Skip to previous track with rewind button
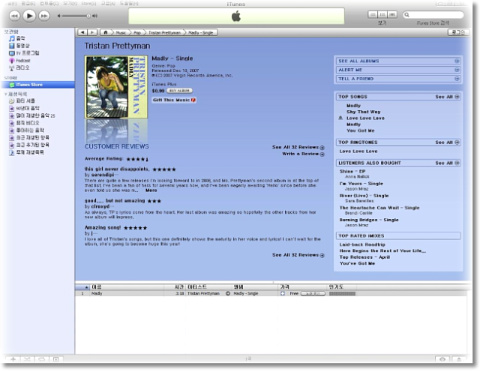Image resolution: width=480 pixels, height=371 pixels. coord(14,16)
